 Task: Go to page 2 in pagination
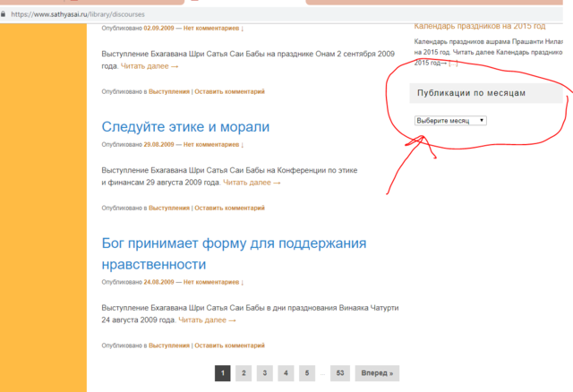coord(244,373)
